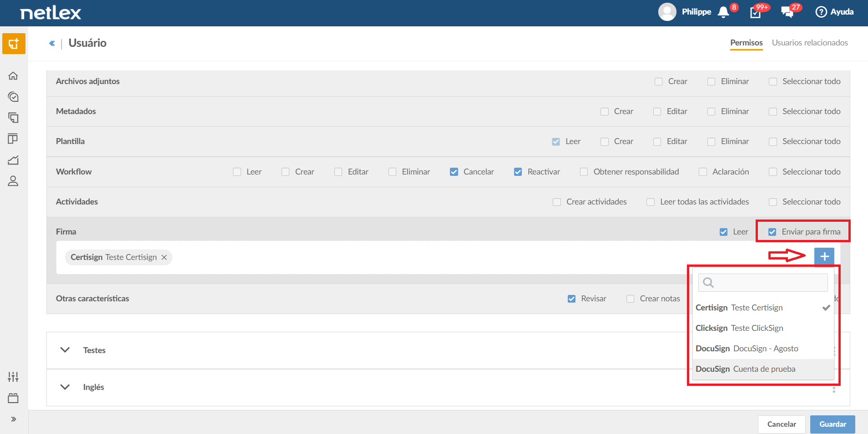Check Eliminar for Archivos adjuntos
The image size is (868, 434).
click(711, 82)
